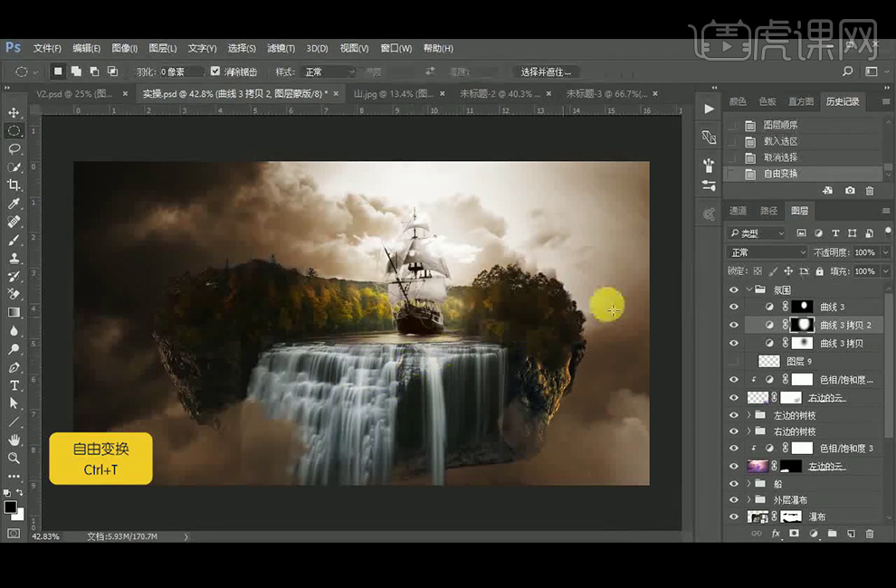The width and height of the screenshot is (896, 588).
Task: Pick the Lasso tool
Action: (x=14, y=148)
